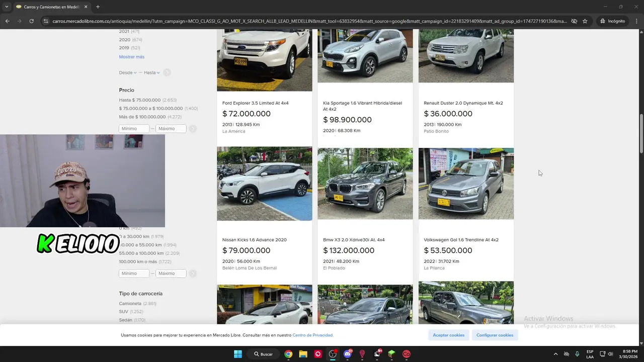Click the $ 53.500.000 price
Screen dimensions: 644x362
point(448,250)
